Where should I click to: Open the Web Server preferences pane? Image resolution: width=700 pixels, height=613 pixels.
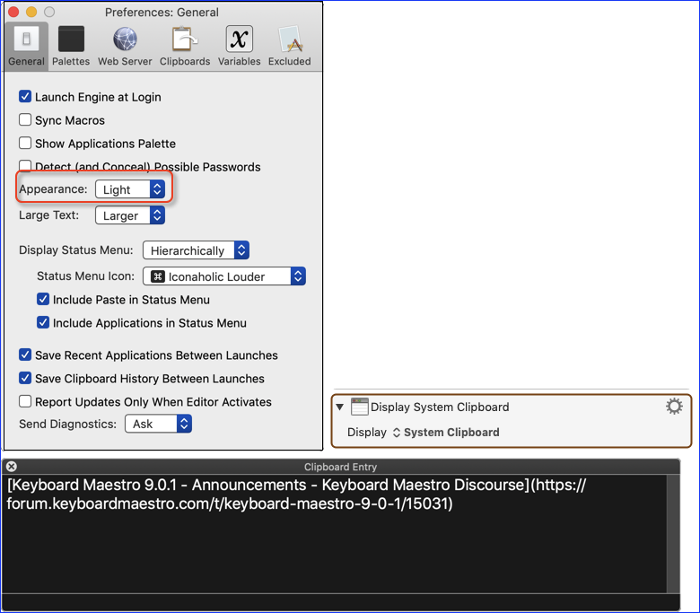(x=125, y=46)
